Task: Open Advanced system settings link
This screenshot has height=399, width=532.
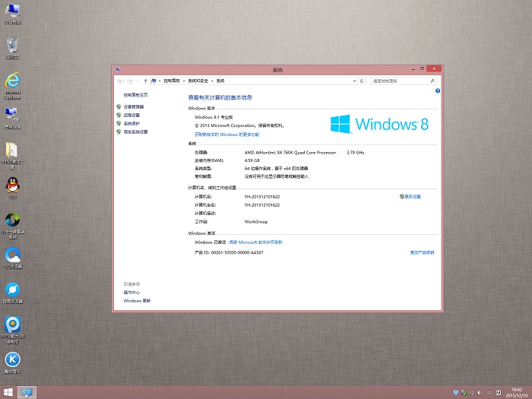Action: [x=135, y=132]
